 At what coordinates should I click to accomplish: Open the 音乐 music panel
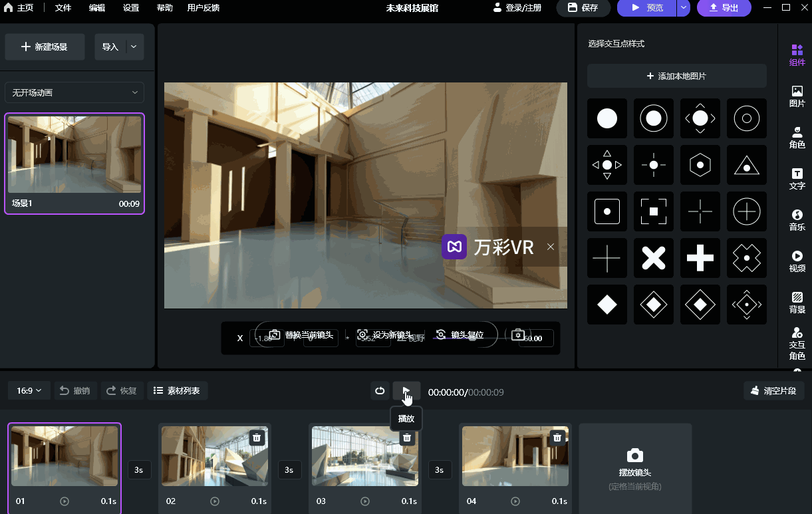(796, 220)
